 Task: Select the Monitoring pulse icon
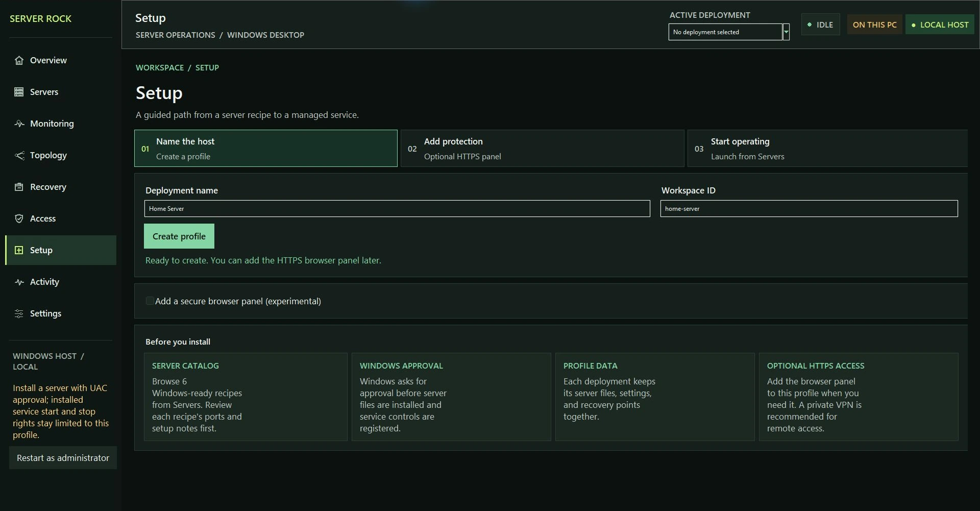click(x=19, y=124)
